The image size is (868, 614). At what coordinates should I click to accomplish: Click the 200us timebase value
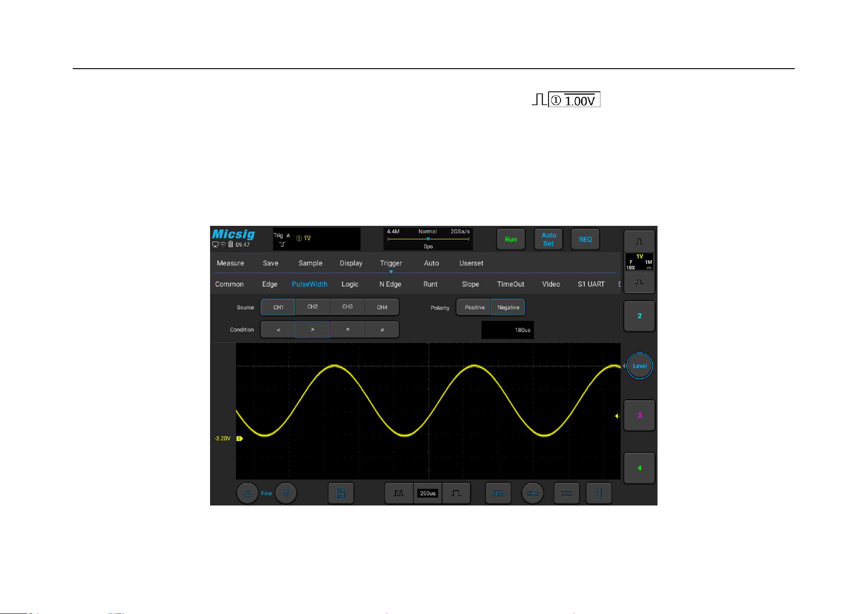(x=428, y=493)
